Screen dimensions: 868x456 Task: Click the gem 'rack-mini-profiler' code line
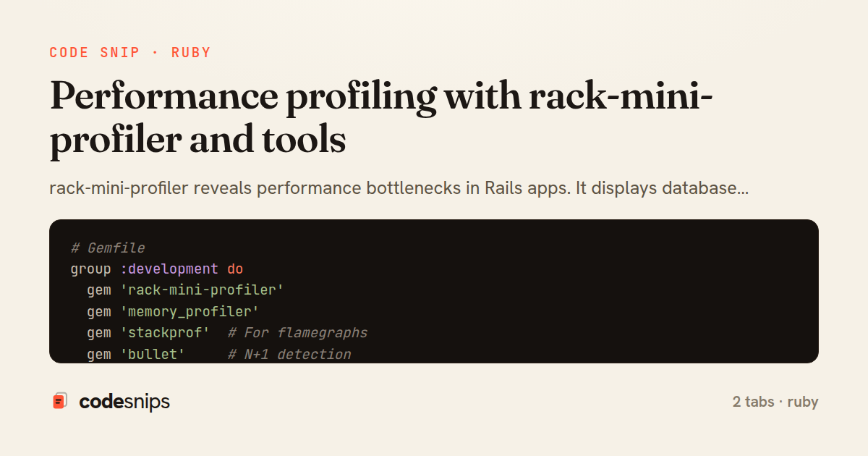185,290
